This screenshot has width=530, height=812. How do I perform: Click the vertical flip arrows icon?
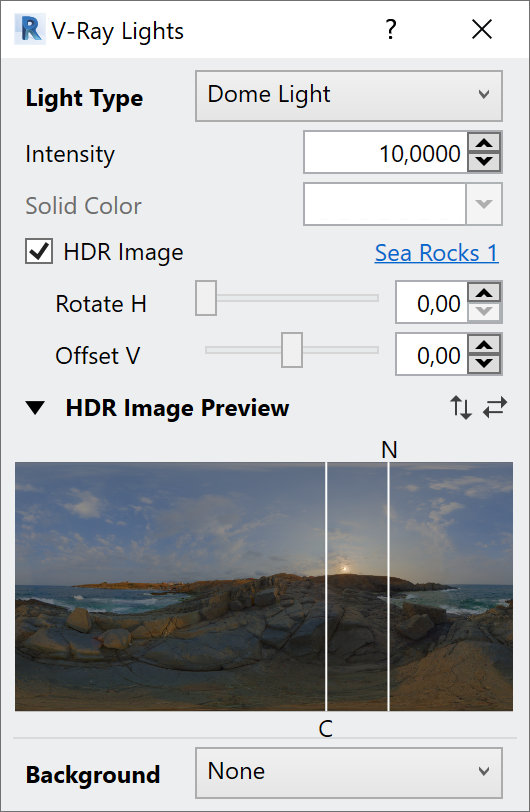pos(461,408)
